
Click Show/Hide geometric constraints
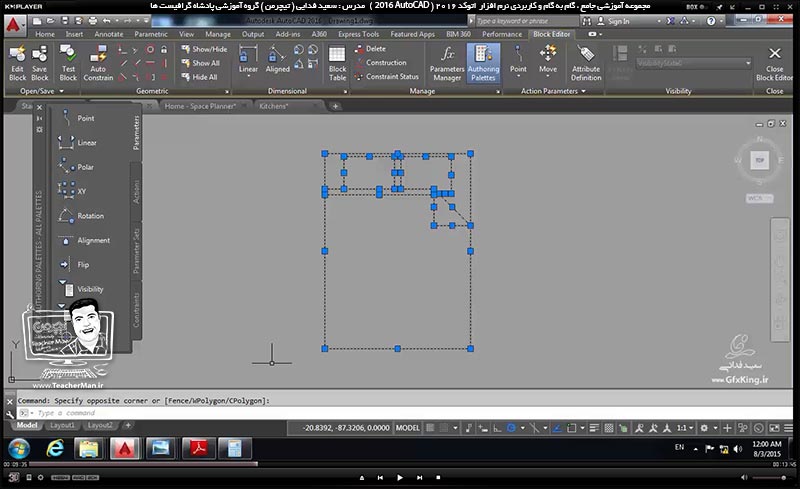click(x=204, y=49)
